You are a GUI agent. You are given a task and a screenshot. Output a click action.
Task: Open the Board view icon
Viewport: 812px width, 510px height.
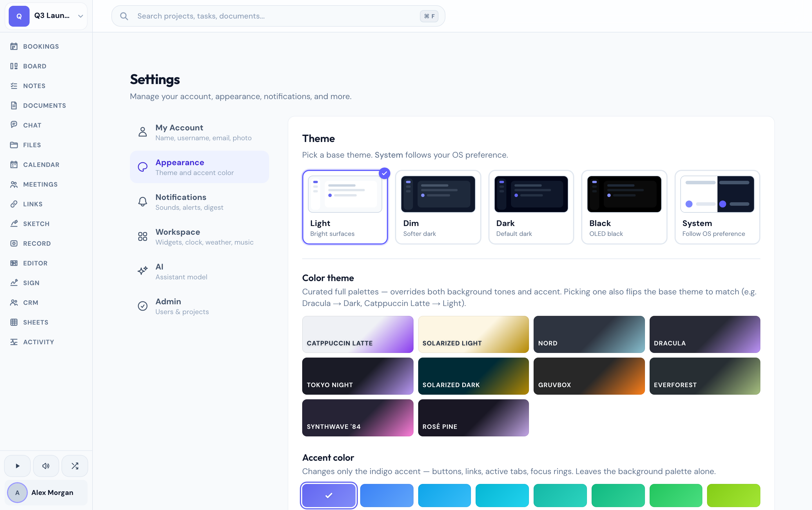(14, 66)
